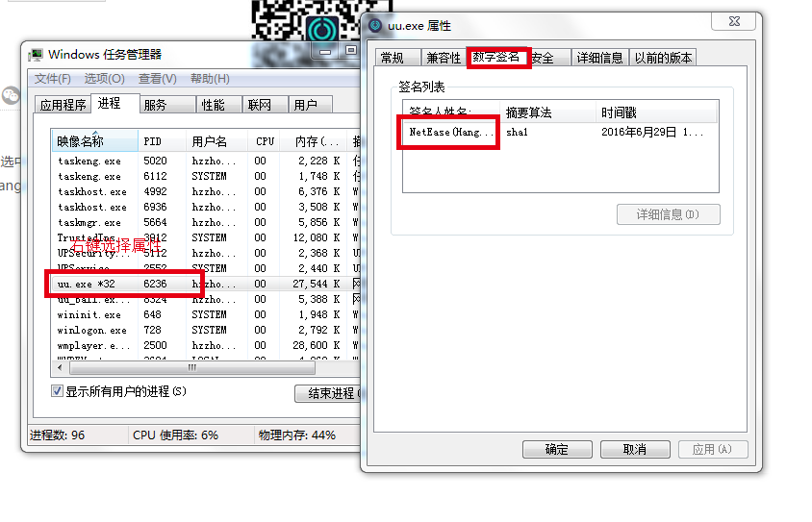
Task: Sort processes by 用户名 column header
Action: 217,141
